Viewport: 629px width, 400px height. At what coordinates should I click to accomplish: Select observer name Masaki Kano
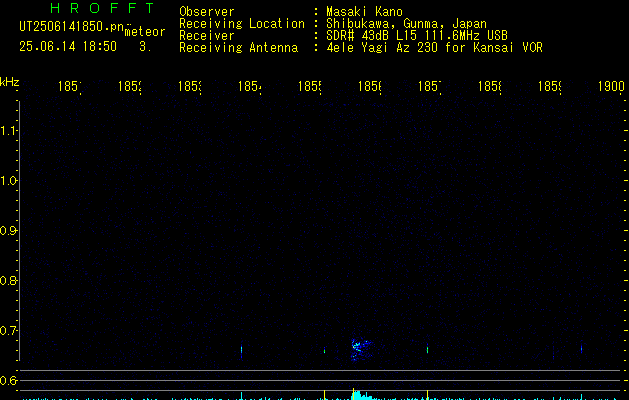point(364,11)
